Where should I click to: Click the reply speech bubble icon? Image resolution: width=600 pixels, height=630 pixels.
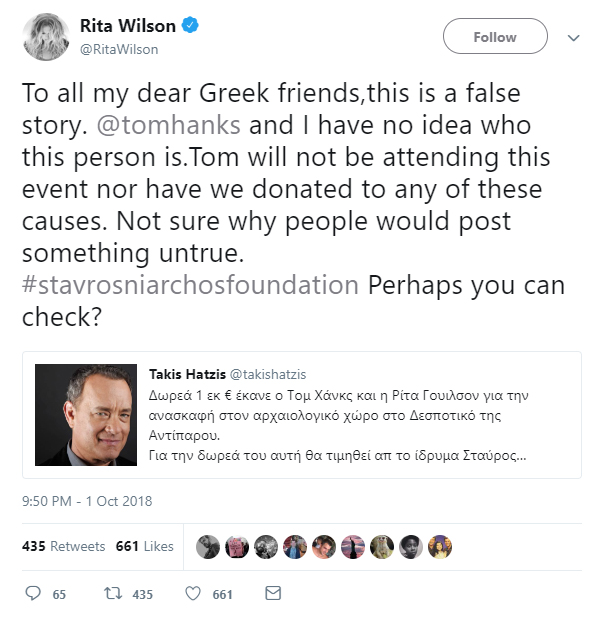tap(33, 593)
